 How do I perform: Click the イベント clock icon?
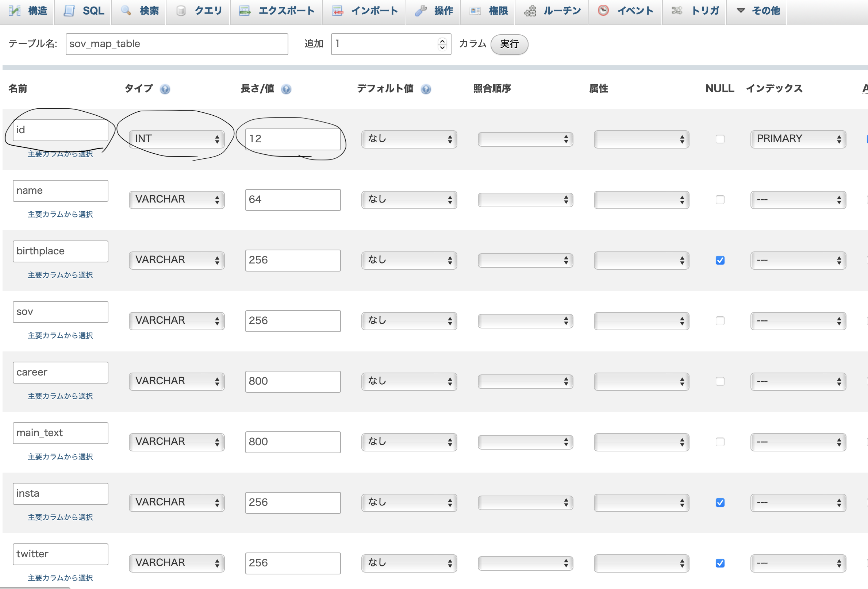603,11
